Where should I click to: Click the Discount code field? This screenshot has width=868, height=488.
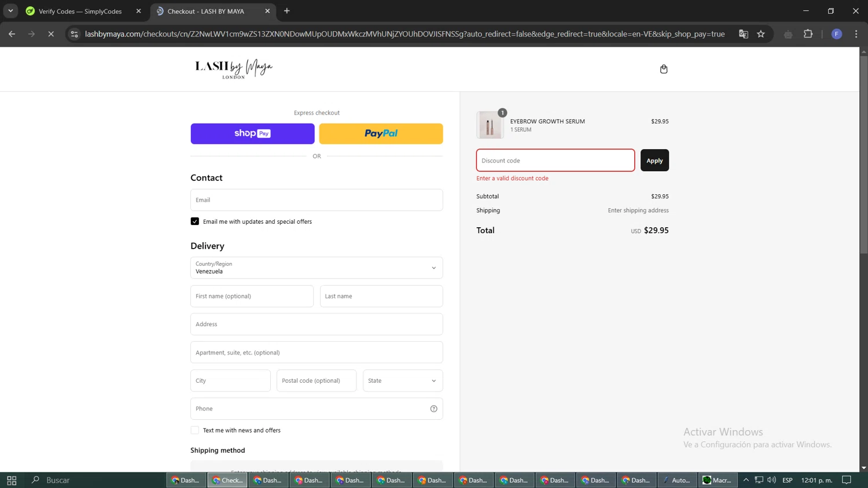556,160
